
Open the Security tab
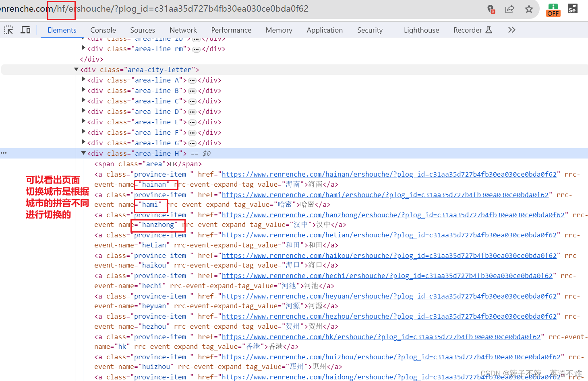(370, 30)
